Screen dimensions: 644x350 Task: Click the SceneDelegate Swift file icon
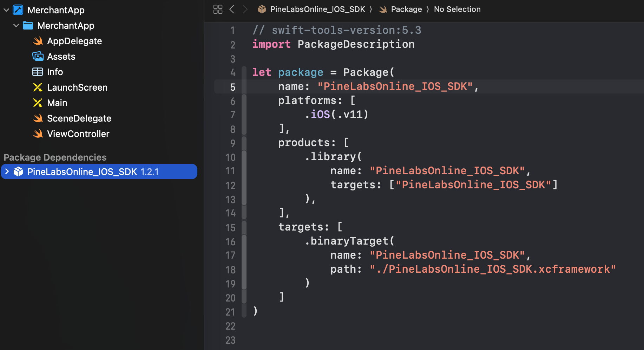tap(38, 118)
